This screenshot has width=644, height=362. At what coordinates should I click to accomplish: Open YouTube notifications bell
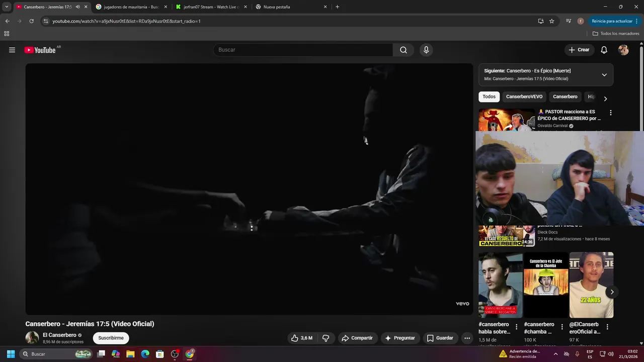coord(604,50)
